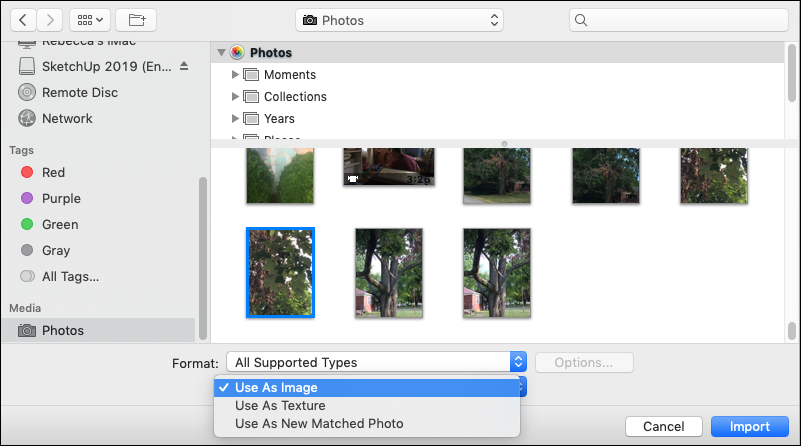
Task: Open Network location in sidebar
Action: pos(67,118)
